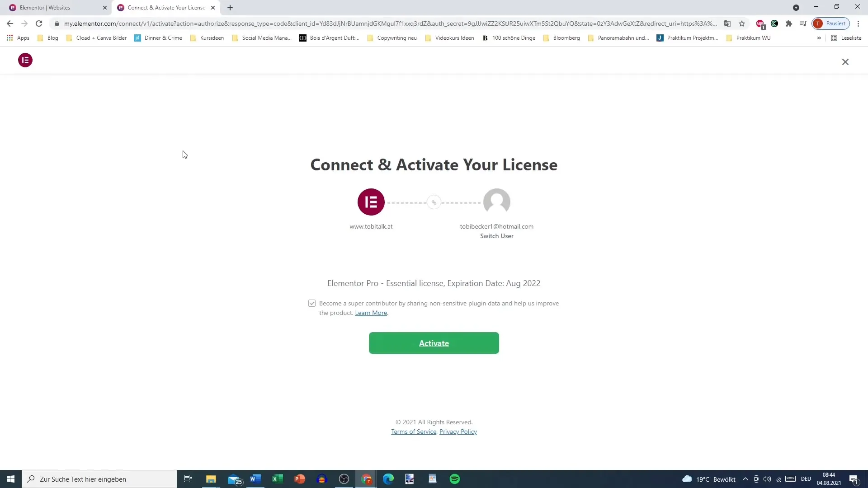Click Activate to connect the license

coord(434,343)
